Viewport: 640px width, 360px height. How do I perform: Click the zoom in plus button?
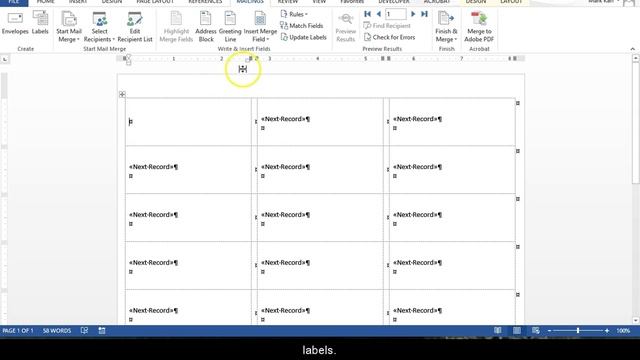pos(607,331)
